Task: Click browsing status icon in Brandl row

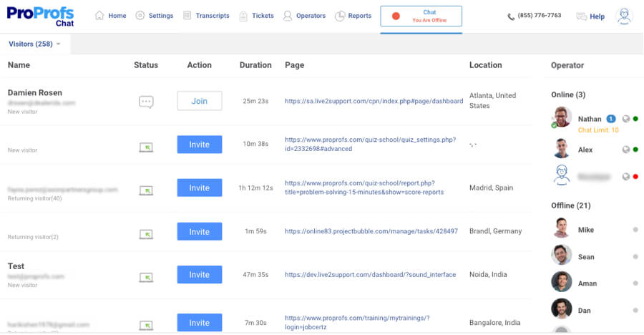Action: [146, 234]
